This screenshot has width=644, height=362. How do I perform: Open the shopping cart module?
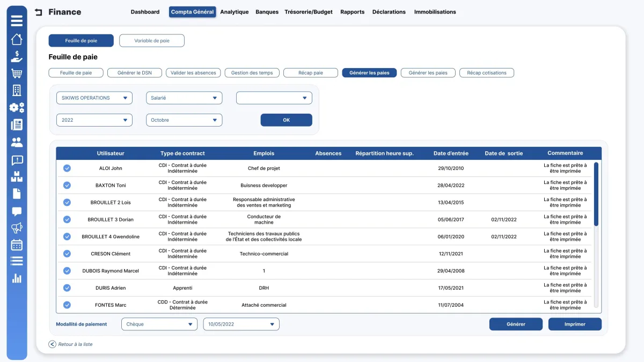tap(17, 73)
